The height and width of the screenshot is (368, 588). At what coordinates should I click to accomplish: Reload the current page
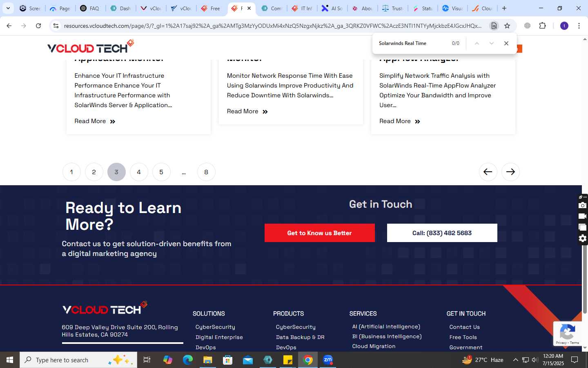click(38, 26)
